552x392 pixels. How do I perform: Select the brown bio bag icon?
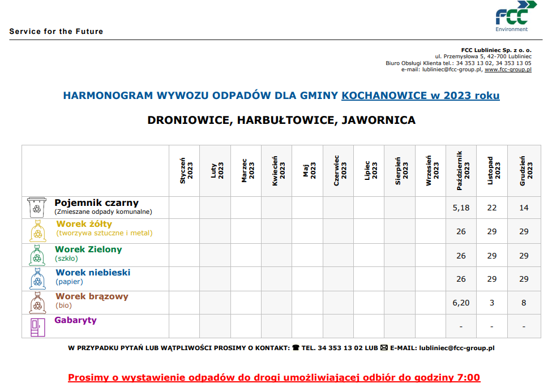[37, 303]
